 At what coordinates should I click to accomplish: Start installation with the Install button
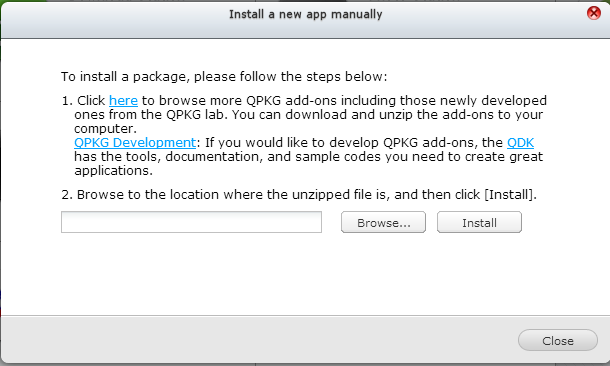pyautogui.click(x=479, y=222)
